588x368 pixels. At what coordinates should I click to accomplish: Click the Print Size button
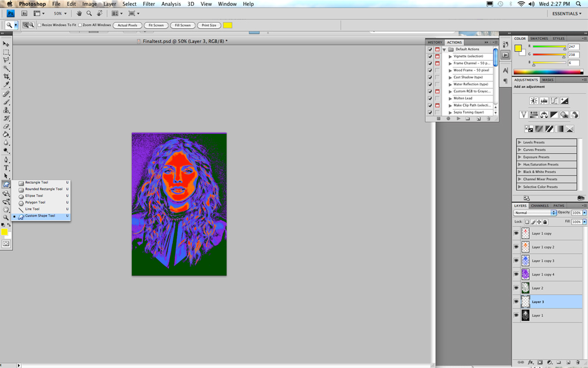[x=209, y=25]
